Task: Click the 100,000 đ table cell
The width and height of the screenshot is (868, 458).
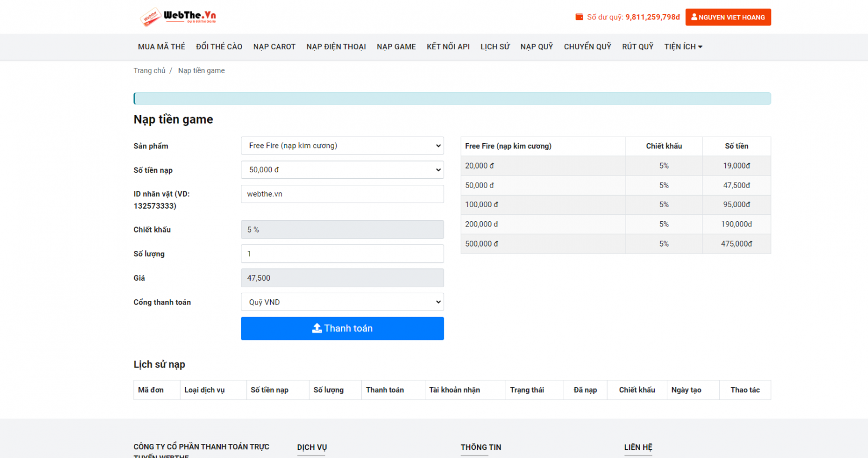Action: pos(543,205)
